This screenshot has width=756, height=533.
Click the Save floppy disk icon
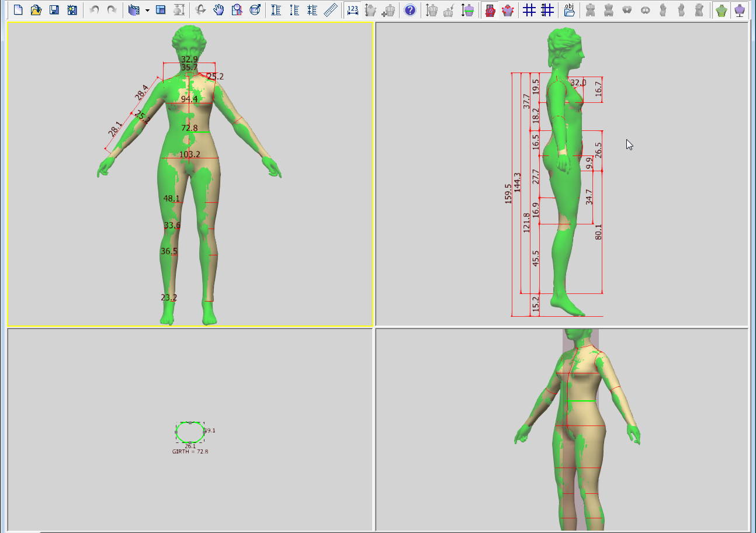tap(54, 10)
